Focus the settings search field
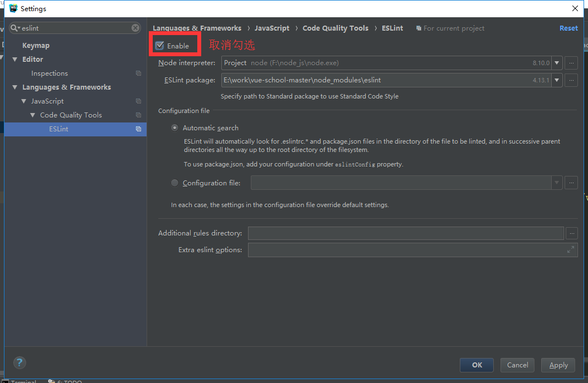This screenshot has height=383, width=588. point(75,28)
